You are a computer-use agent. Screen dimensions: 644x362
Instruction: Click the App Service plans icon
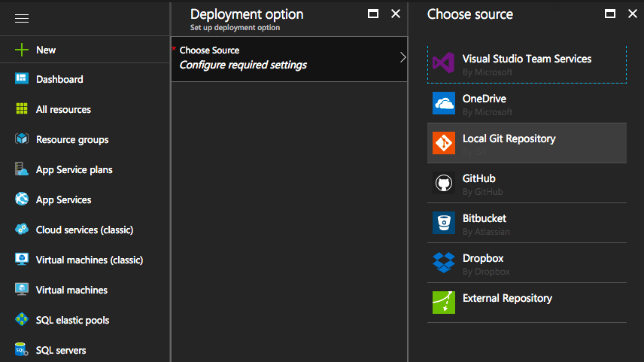(x=22, y=169)
